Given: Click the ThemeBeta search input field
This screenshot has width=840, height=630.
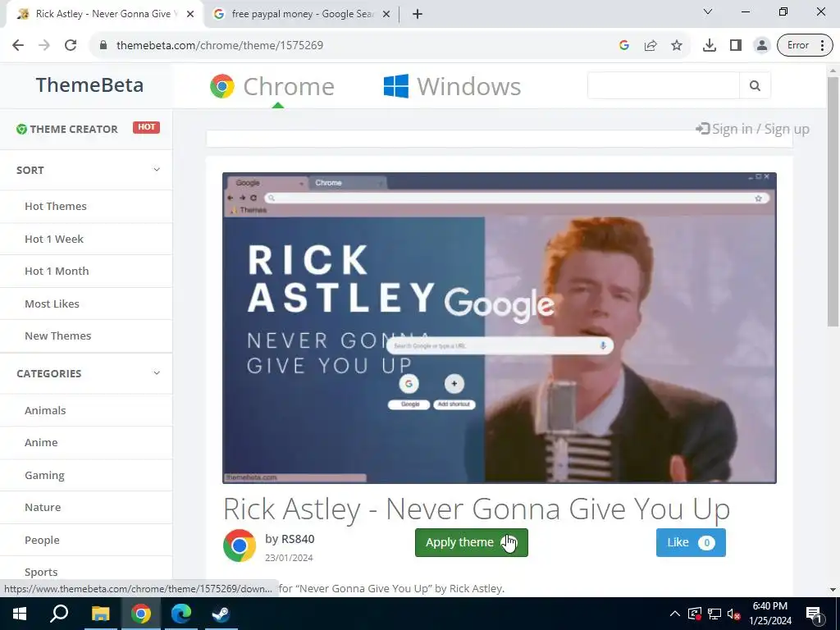Looking at the screenshot, I should click(x=663, y=85).
